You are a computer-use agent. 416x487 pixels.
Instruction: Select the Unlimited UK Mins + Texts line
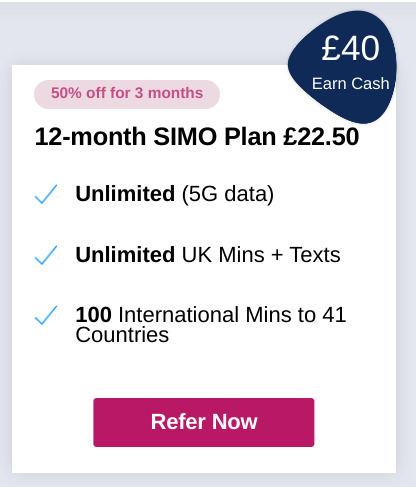[x=208, y=255]
